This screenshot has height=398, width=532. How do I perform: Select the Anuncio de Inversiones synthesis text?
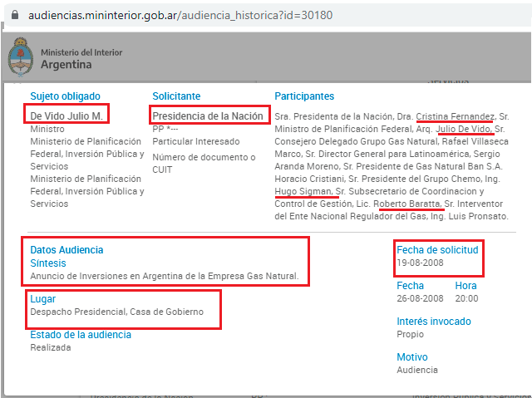tap(165, 276)
